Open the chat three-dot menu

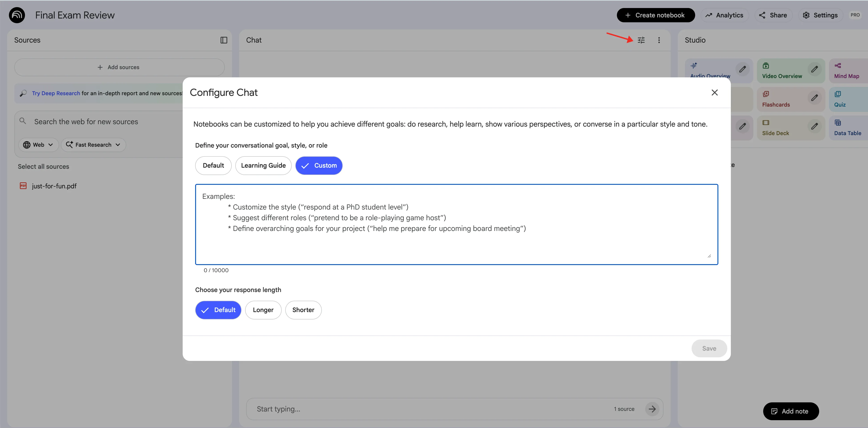point(659,40)
